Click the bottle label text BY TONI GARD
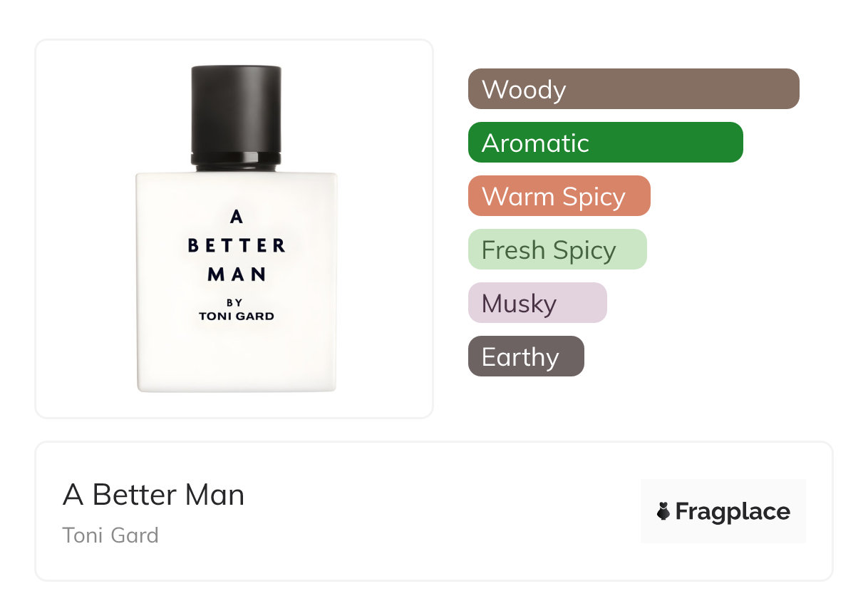This screenshot has width=868, height=616. tap(236, 309)
